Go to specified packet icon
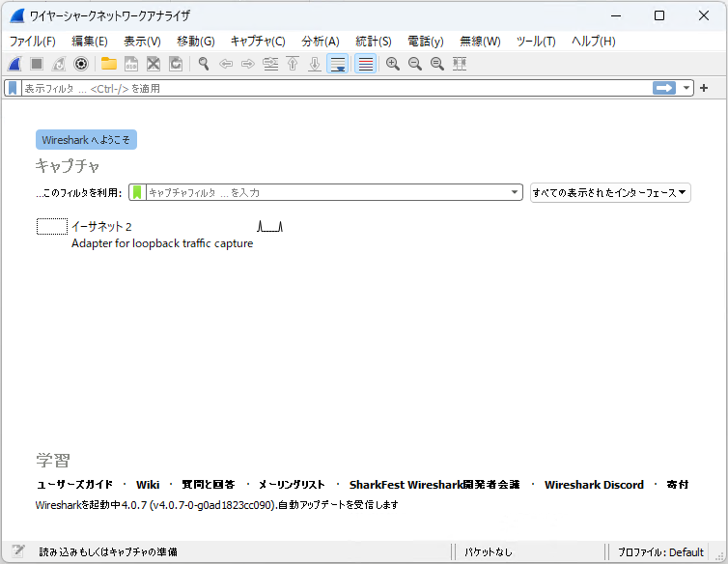This screenshot has height=564, width=728. pyautogui.click(x=270, y=64)
